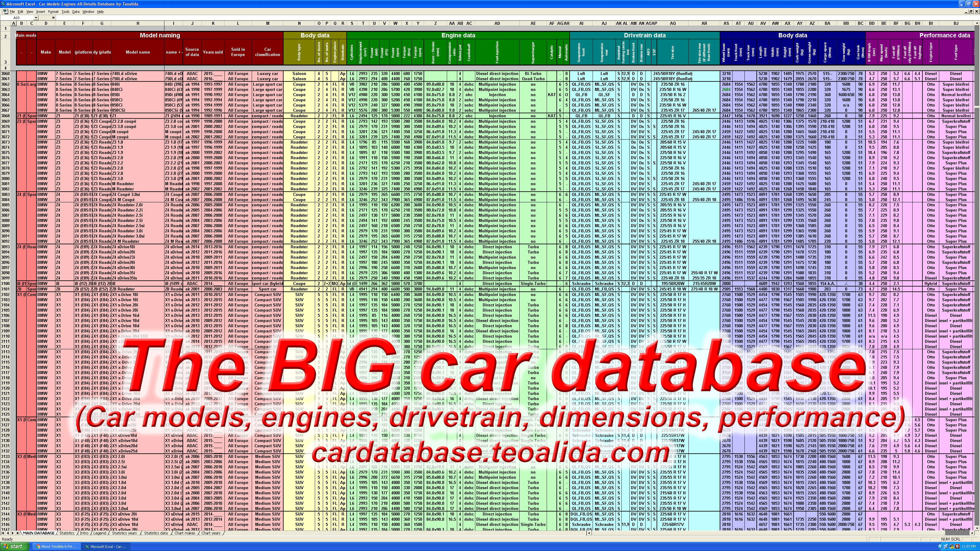
Task: Open the Tools menu
Action: click(x=66, y=12)
